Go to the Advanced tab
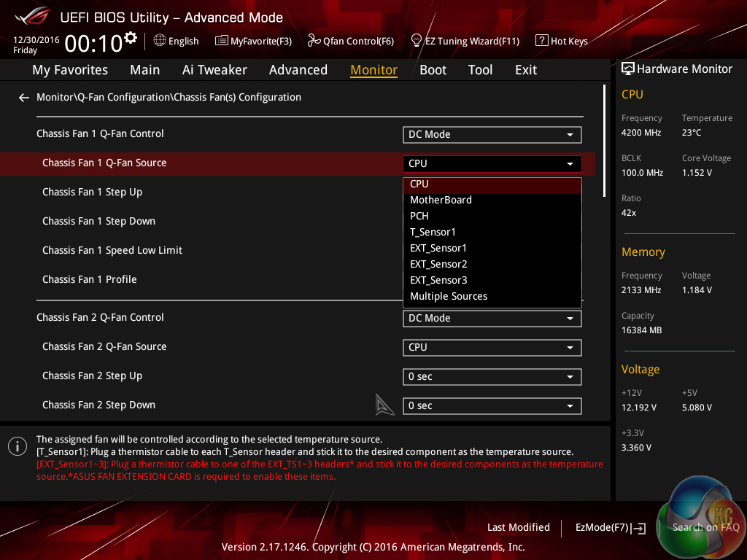 click(x=298, y=70)
